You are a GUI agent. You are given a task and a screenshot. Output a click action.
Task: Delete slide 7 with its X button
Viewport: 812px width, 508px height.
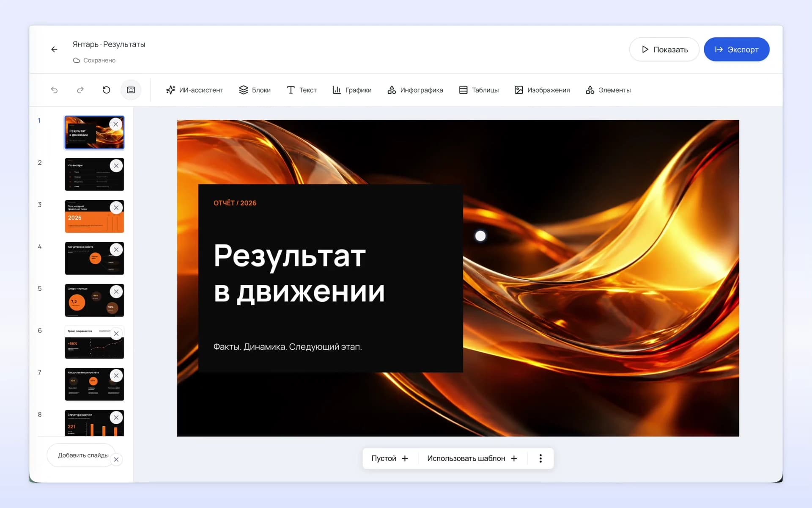click(116, 375)
